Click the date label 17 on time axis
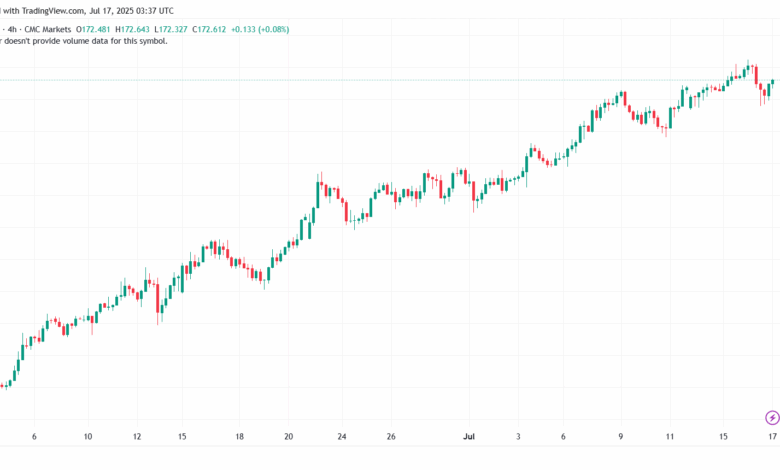Image resolution: width=780 pixels, height=470 pixels. point(772,437)
